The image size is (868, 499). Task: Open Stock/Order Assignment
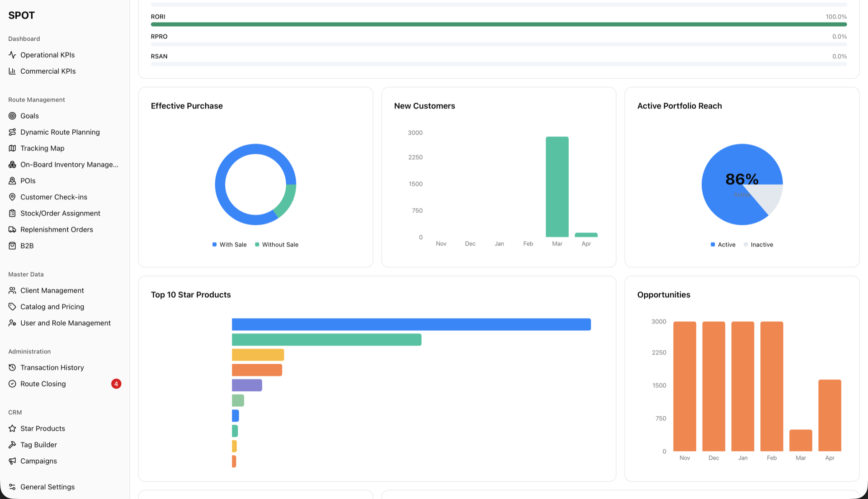coord(60,214)
